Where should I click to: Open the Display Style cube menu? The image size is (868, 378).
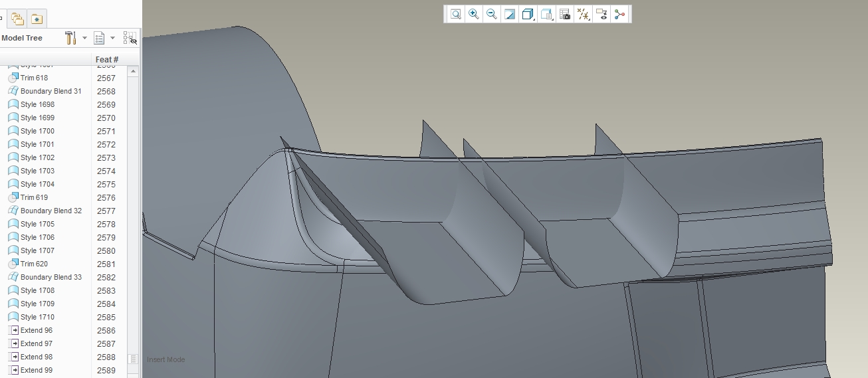click(528, 14)
